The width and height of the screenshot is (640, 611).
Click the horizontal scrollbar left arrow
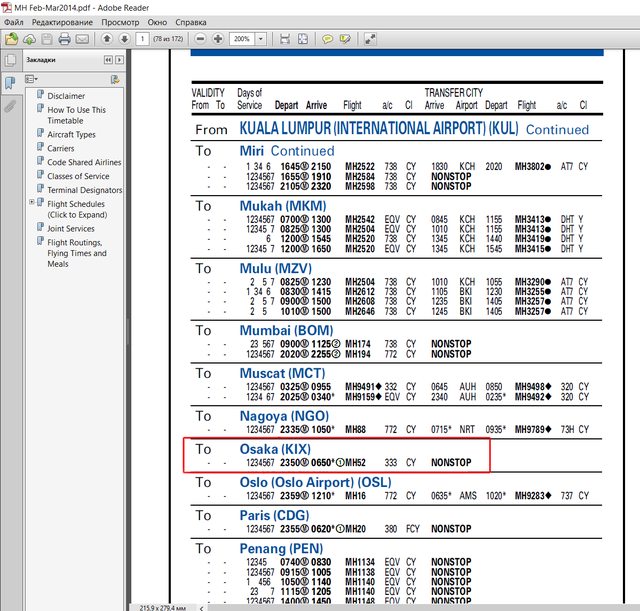[201, 608]
